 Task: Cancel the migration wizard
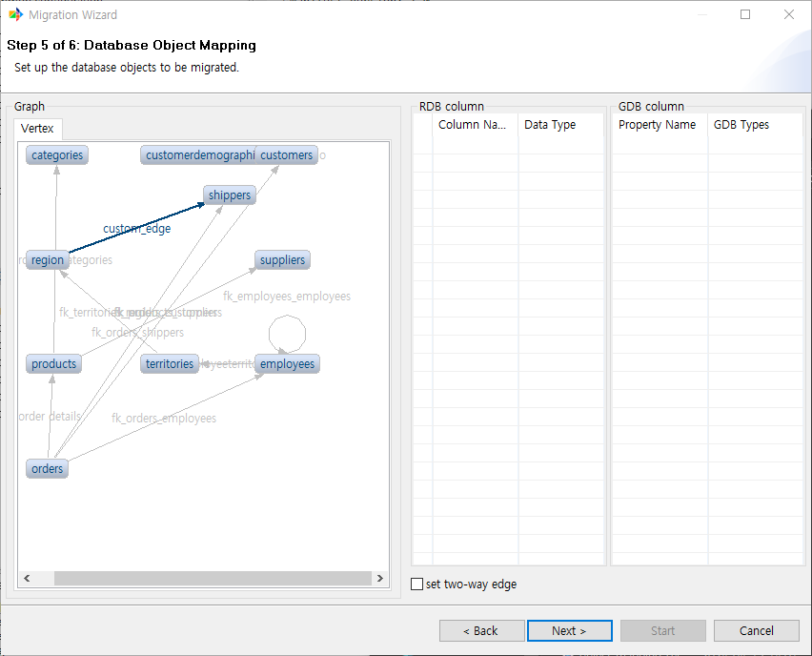tap(757, 631)
